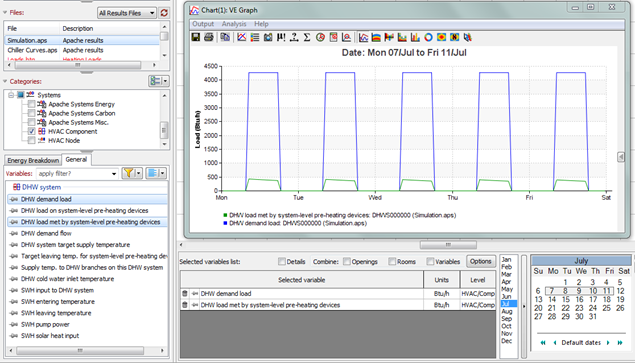Select Jun in the month list
Image resolution: width=635 pixels, height=363 pixels.
tap(506, 297)
